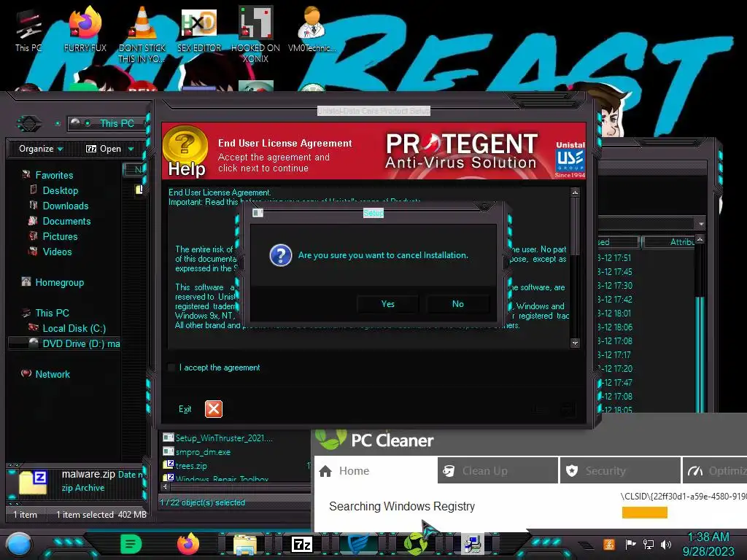The width and height of the screenshot is (747, 560).
Task: Open Firefox from the taskbar
Action: click(x=188, y=543)
